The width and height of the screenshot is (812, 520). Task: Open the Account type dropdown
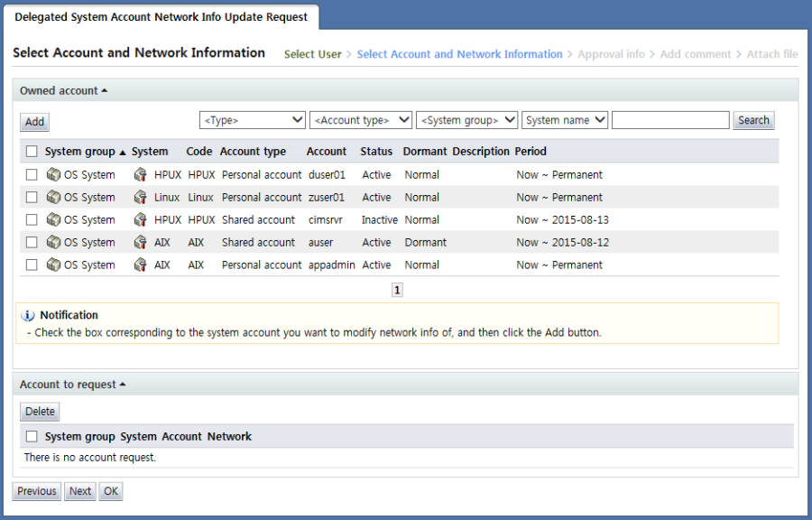tap(361, 119)
